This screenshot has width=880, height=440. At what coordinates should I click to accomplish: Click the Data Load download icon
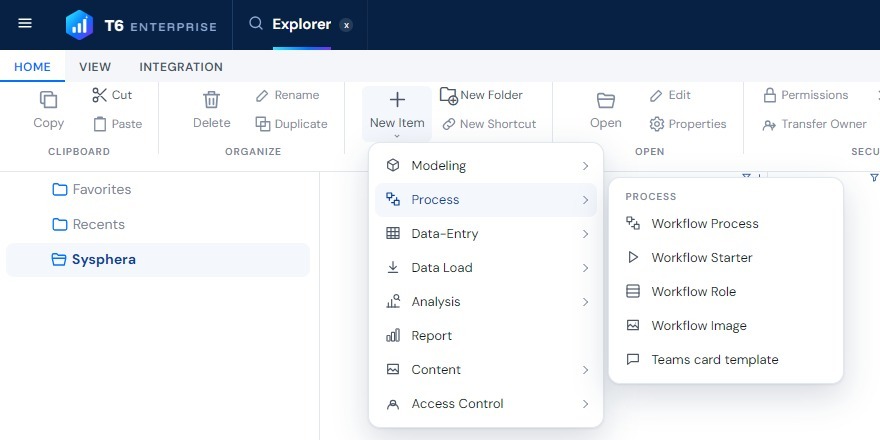393,267
